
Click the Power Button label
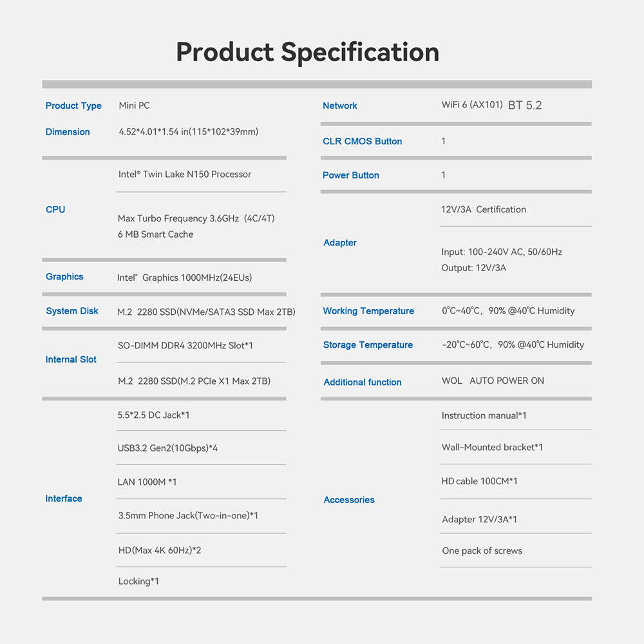tap(351, 175)
